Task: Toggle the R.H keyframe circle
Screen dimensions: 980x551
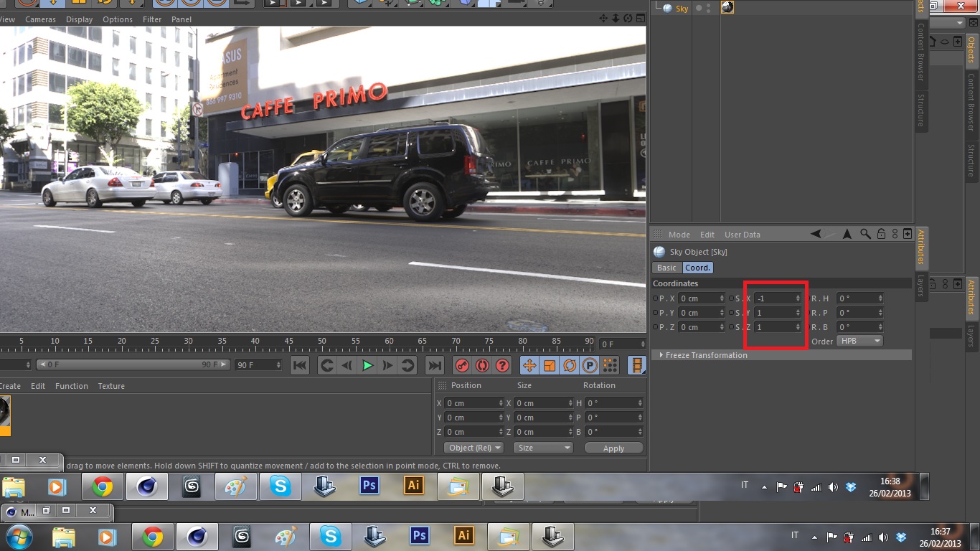Action: tap(808, 298)
